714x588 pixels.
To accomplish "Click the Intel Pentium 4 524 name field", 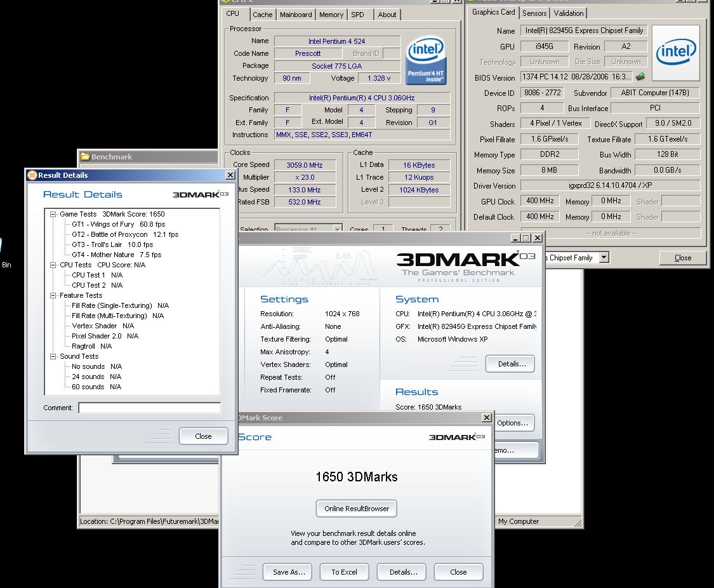I will point(337,41).
